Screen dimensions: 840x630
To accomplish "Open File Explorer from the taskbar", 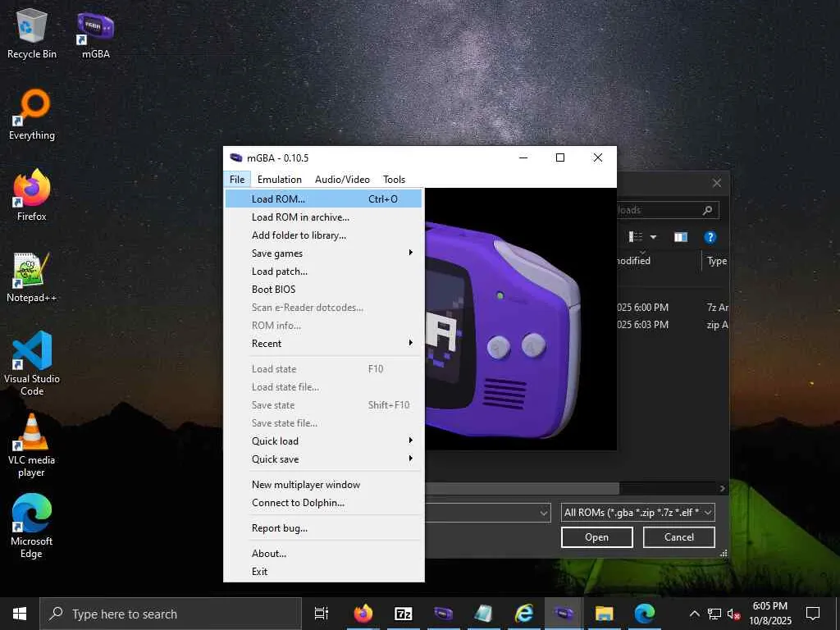I will coord(604,614).
